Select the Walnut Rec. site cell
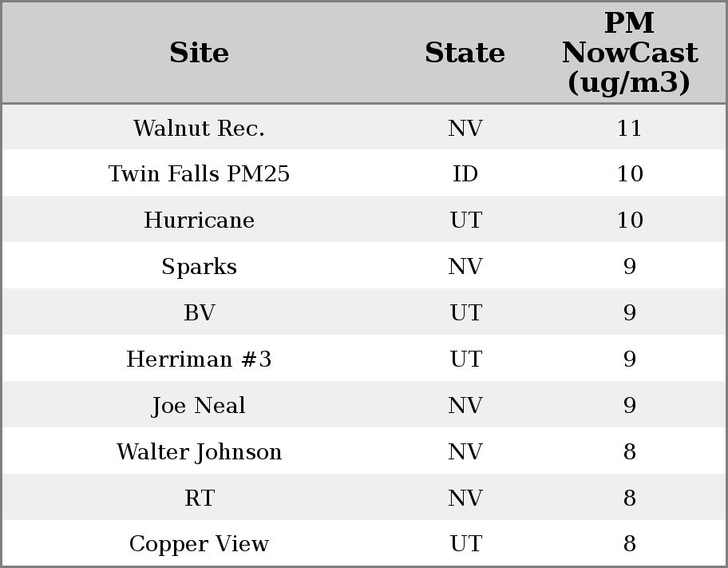728x568 pixels. coord(199,129)
